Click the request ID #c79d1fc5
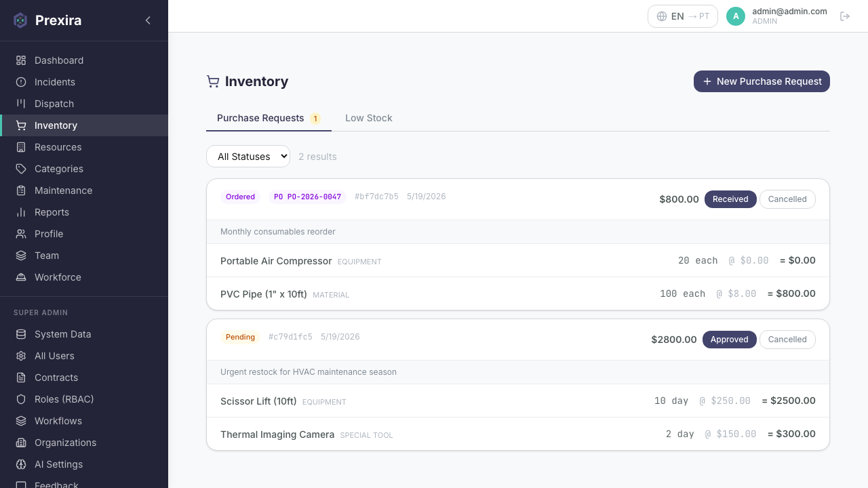The image size is (868, 488). 290,337
